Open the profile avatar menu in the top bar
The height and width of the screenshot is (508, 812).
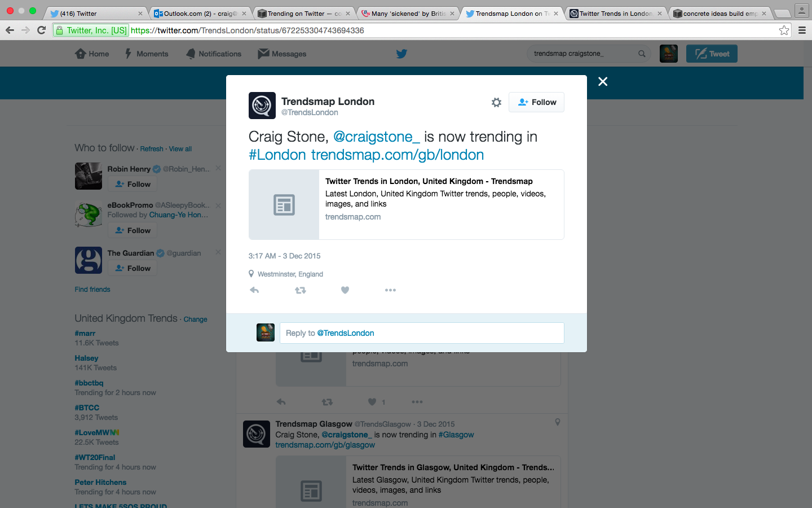pos(669,54)
